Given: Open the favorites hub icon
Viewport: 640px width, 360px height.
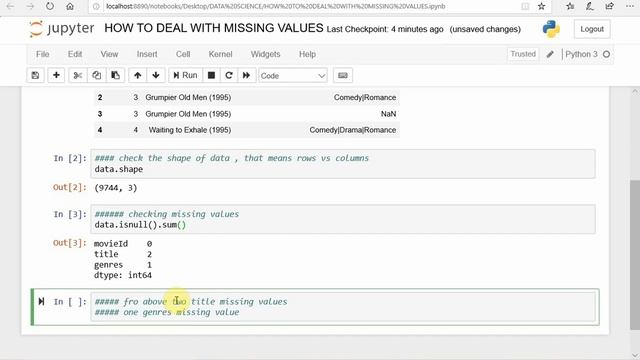Looking at the screenshot, I should (570, 6).
